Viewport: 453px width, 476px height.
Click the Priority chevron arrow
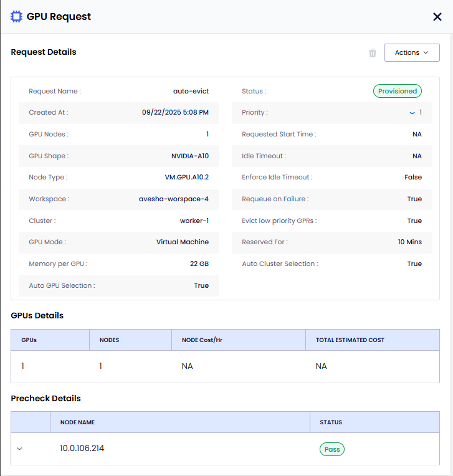coord(412,113)
